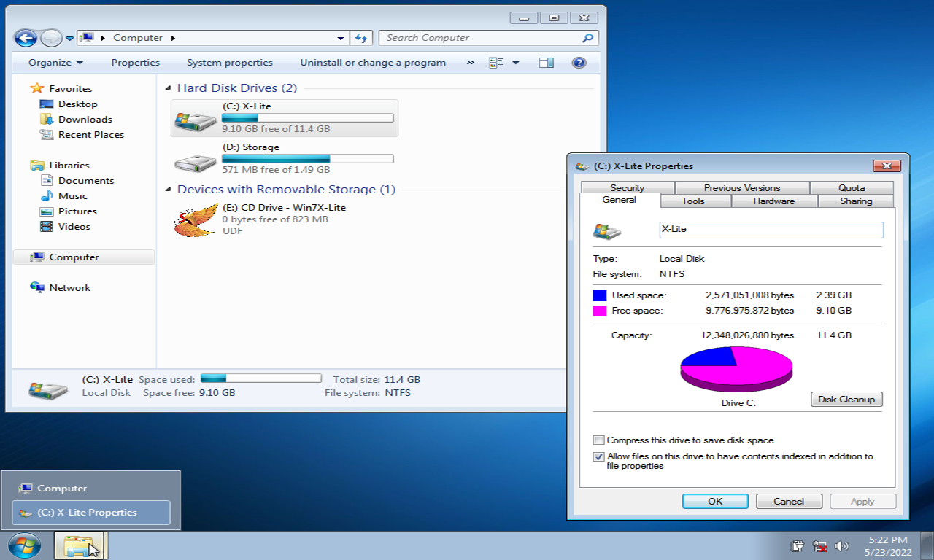Image resolution: width=934 pixels, height=560 pixels.
Task: Switch to the Hardware tab
Action: click(773, 201)
